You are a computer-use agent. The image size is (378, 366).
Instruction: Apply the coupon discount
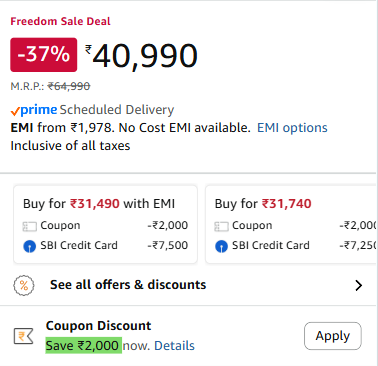pos(333,336)
